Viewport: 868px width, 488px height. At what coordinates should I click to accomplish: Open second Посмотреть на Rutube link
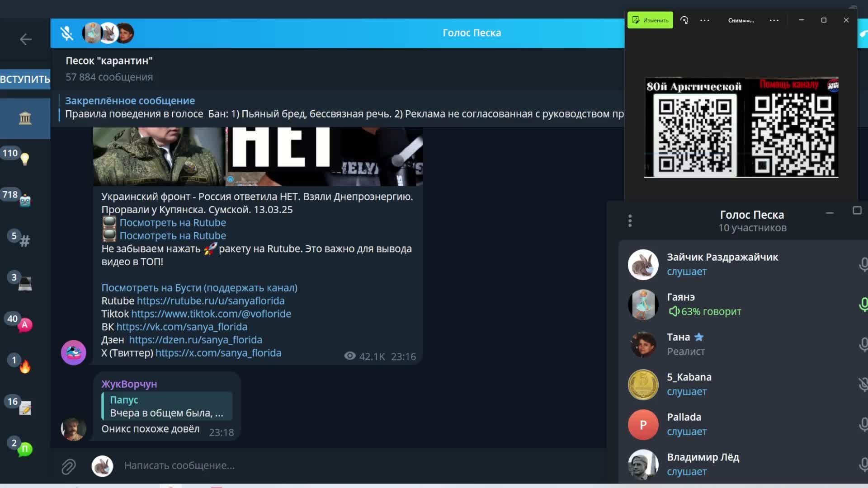coord(173,236)
